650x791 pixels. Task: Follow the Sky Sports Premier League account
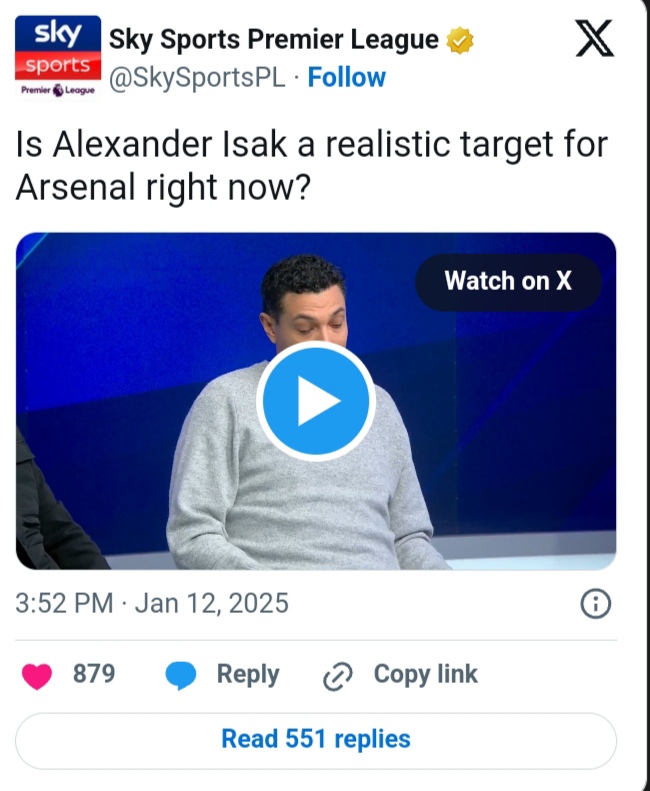coord(347,78)
